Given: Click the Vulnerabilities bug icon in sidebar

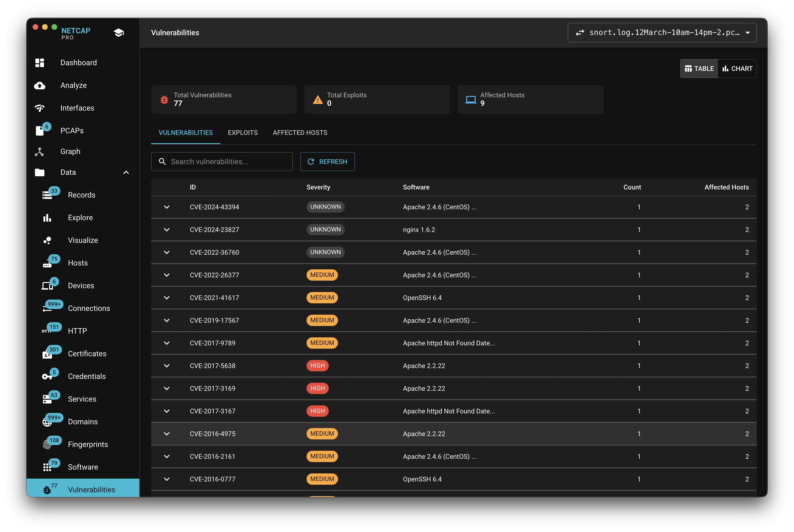Looking at the screenshot, I should pos(47,490).
